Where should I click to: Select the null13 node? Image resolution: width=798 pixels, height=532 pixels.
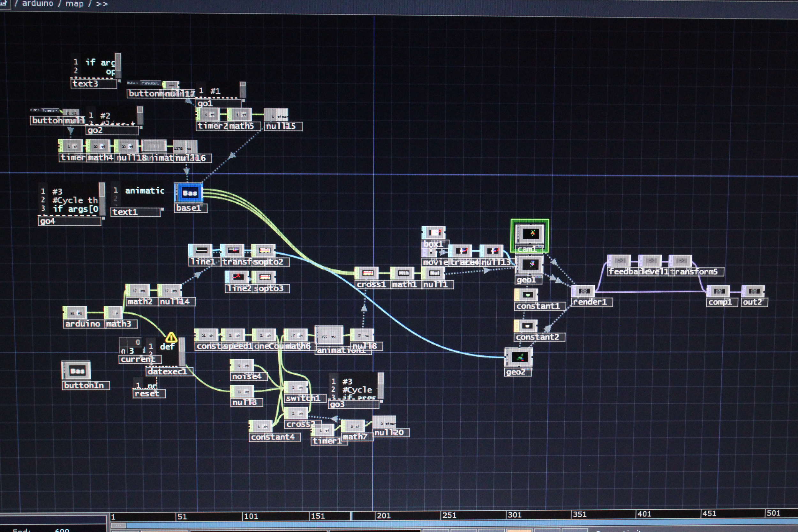coord(491,251)
